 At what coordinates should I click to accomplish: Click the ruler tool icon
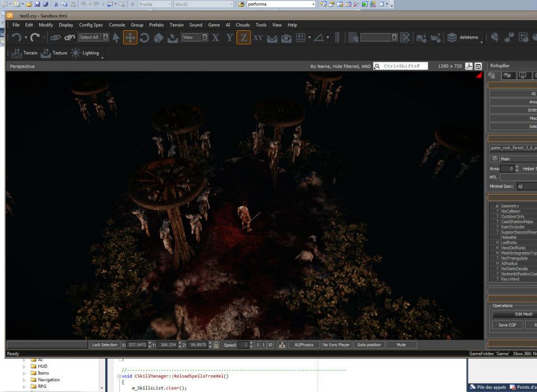pos(337,37)
